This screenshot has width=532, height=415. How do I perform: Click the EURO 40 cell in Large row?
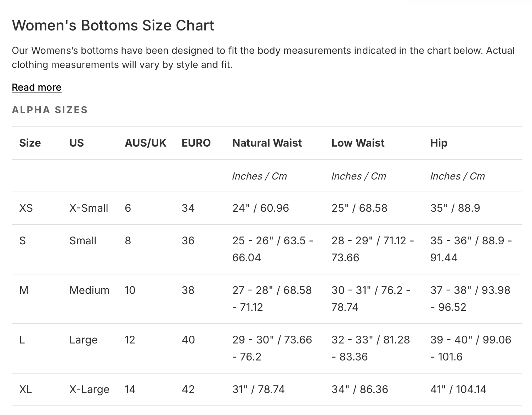pyautogui.click(x=188, y=340)
